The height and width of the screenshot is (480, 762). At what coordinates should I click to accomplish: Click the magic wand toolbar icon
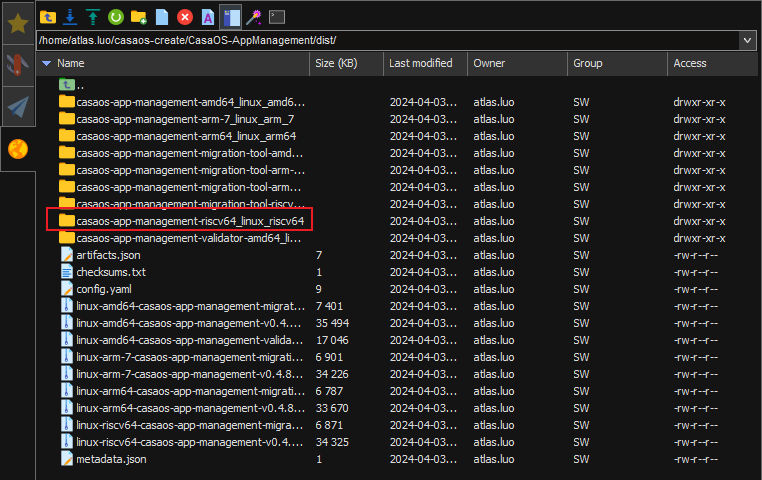click(254, 17)
